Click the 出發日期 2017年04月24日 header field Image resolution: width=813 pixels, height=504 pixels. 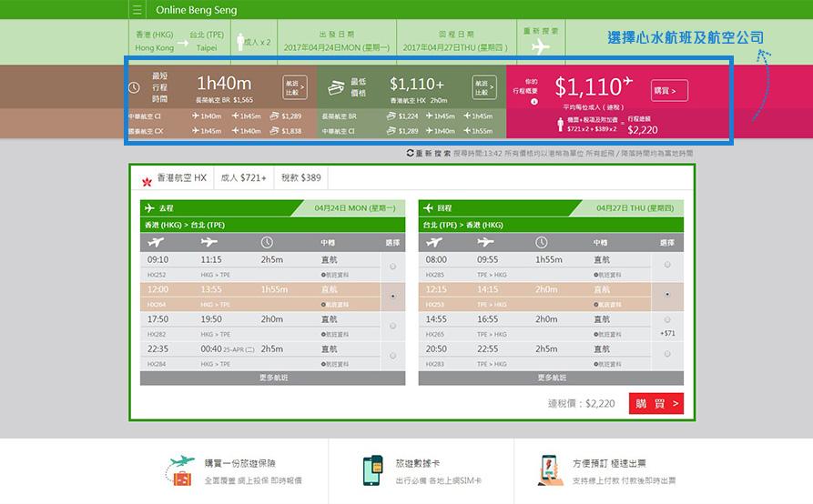click(x=337, y=42)
